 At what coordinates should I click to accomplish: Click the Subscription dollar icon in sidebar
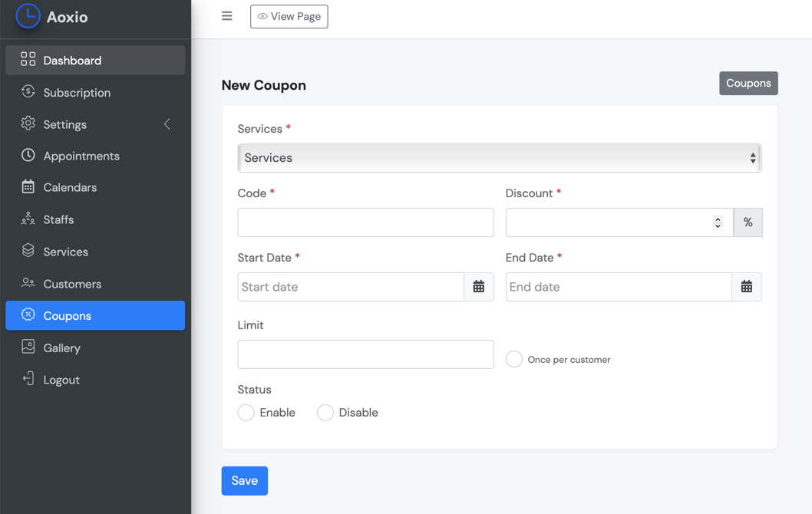(28, 91)
